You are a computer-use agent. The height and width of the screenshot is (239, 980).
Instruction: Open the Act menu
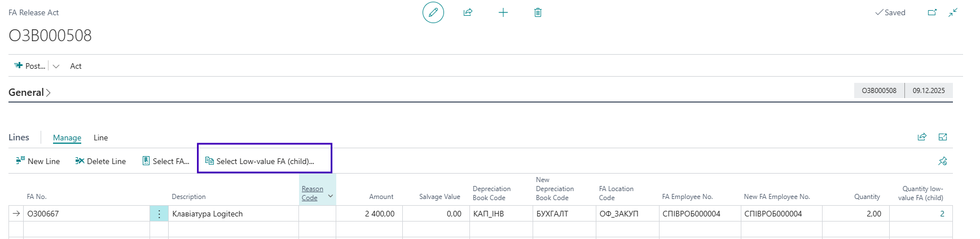coord(76,66)
